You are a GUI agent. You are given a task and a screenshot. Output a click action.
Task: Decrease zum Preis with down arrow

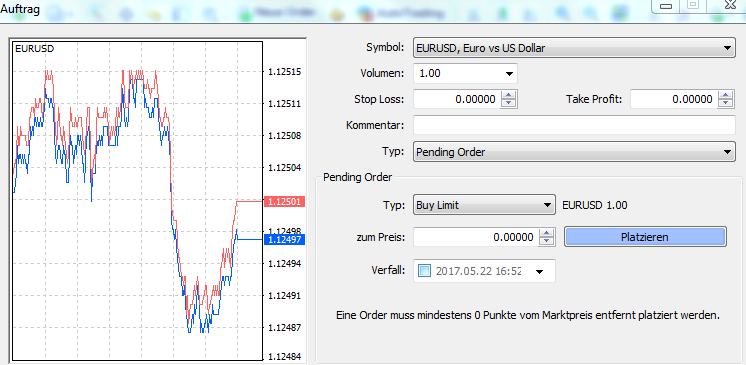click(x=547, y=241)
